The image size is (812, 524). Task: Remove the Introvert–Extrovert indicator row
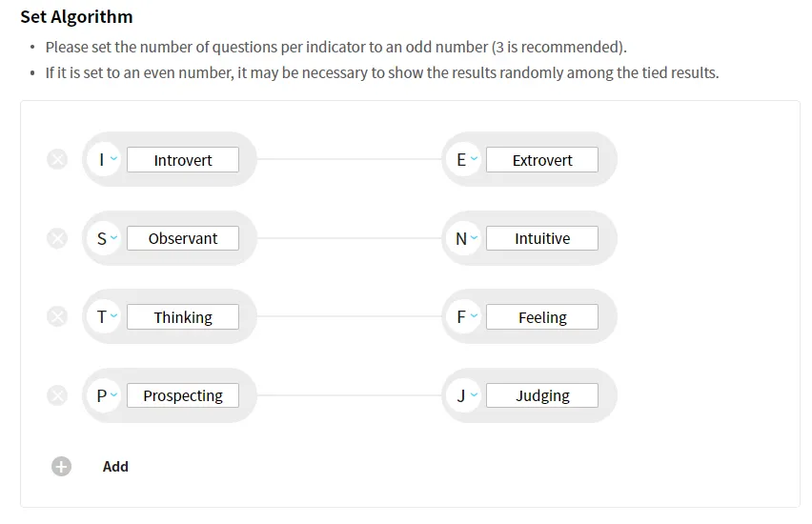pyautogui.click(x=57, y=159)
